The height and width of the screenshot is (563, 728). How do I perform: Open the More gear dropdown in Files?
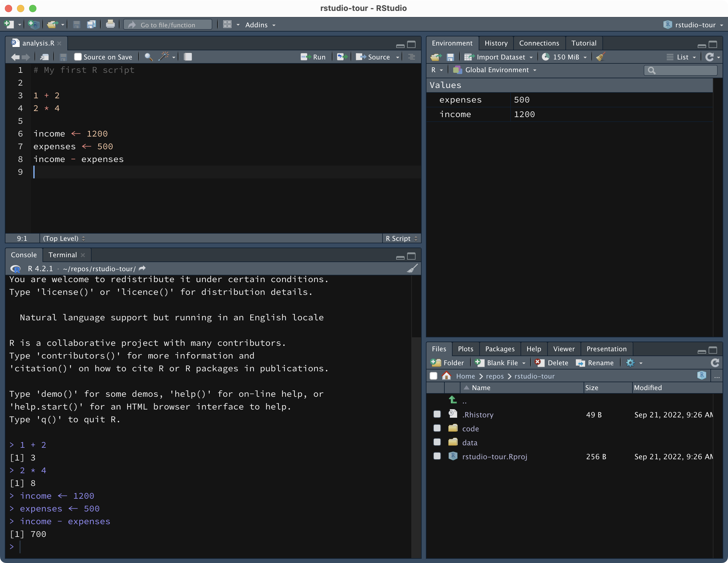(x=634, y=363)
